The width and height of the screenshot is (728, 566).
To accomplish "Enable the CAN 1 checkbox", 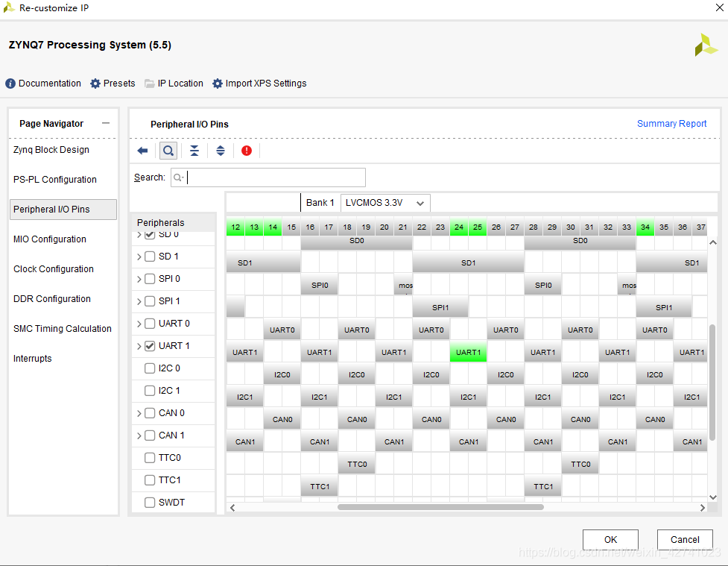I will point(150,435).
